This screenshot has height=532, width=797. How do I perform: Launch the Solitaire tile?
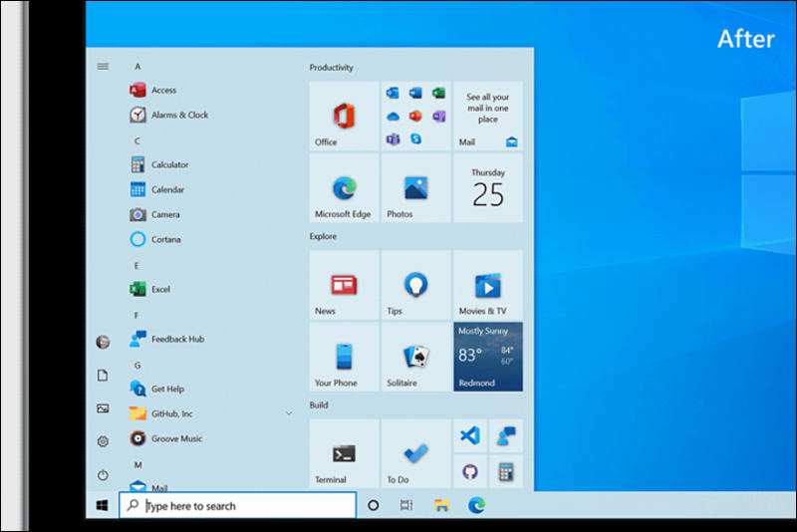click(x=415, y=357)
